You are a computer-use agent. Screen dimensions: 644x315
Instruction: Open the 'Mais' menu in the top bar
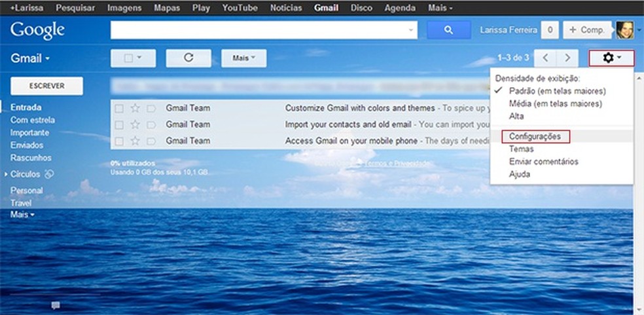point(440,8)
